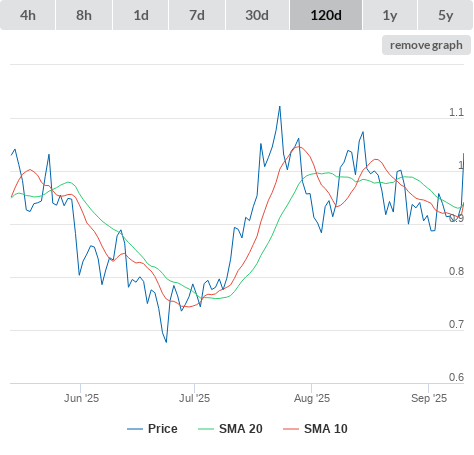
Task: Choose the 7d time range tab
Action: (197, 15)
